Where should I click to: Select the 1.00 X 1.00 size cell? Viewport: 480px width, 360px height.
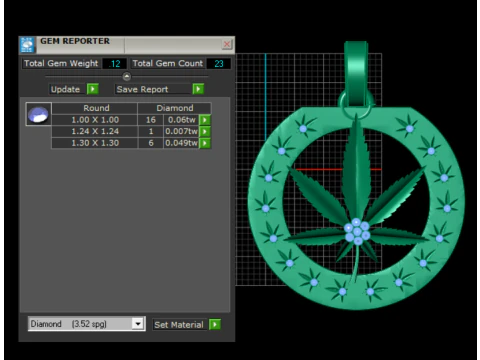(x=95, y=120)
